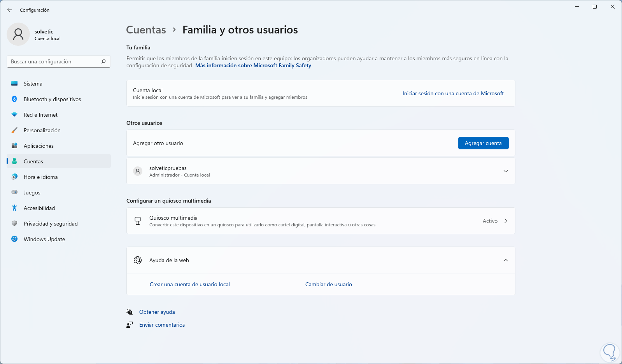Click the Bluetooth y dispositivos icon

(14, 99)
